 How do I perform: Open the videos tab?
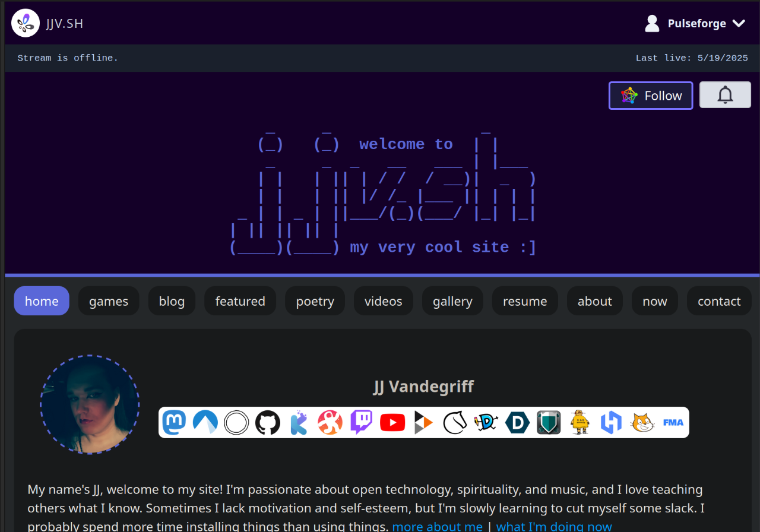[383, 301]
